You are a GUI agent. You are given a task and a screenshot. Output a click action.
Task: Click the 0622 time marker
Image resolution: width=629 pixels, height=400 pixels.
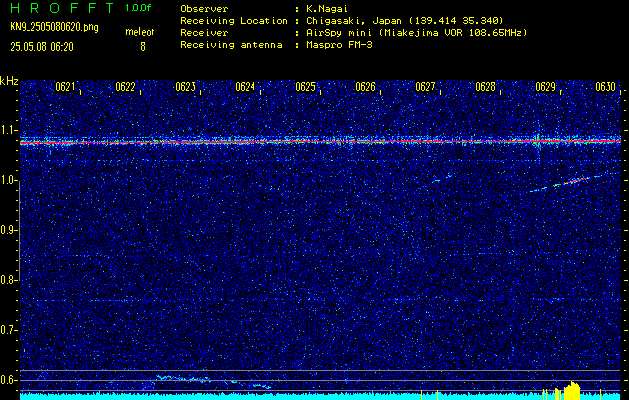coord(126,87)
